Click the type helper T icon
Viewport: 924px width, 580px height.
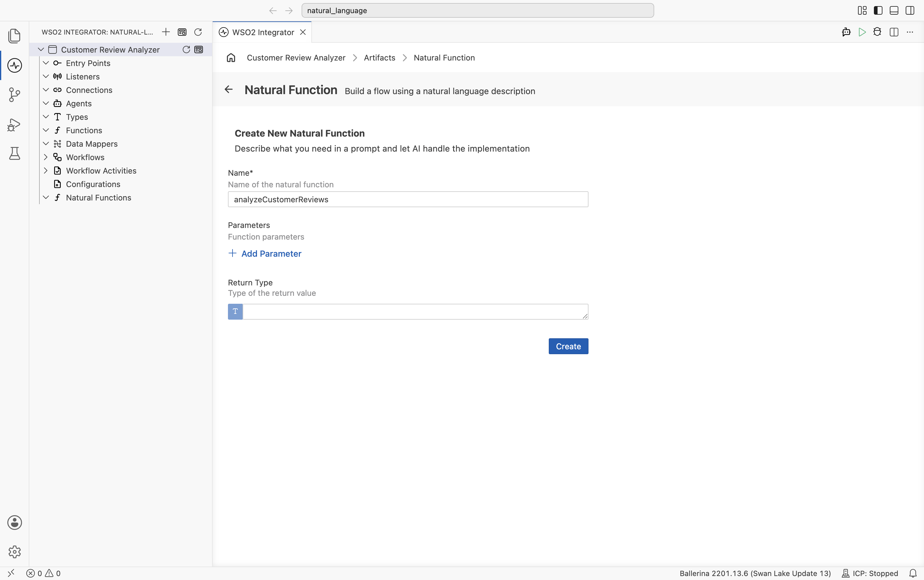tap(235, 311)
